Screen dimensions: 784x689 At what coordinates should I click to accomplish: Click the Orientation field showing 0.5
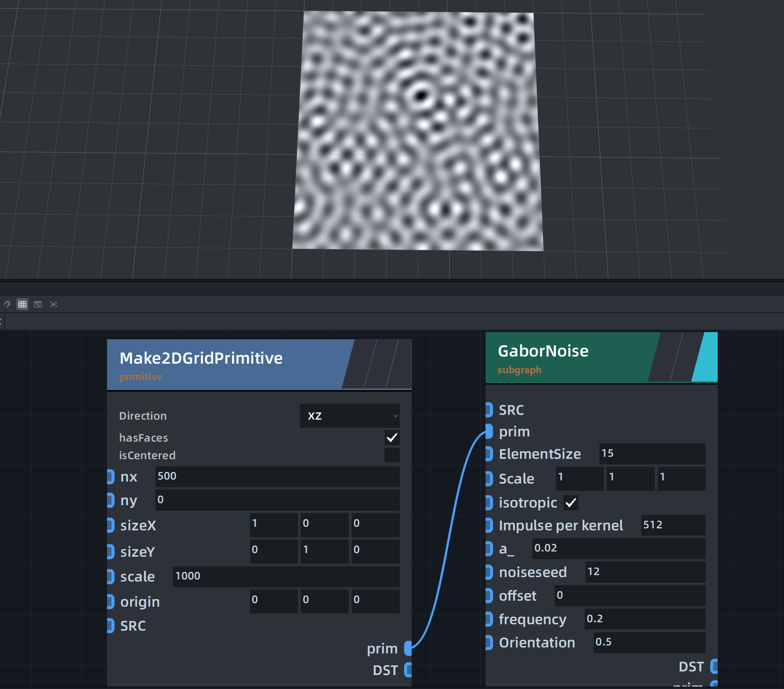[x=649, y=642]
